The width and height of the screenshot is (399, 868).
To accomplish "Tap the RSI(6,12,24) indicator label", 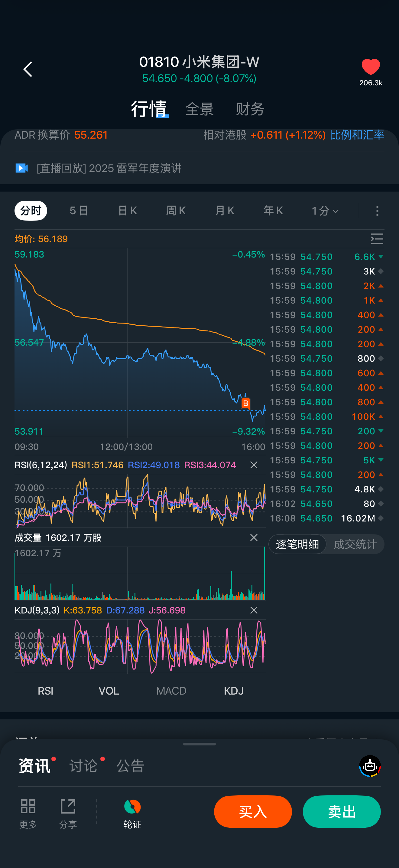I will (x=41, y=465).
